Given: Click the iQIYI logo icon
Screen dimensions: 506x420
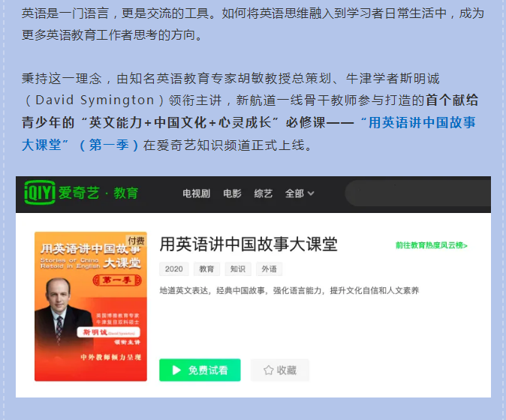Looking at the screenshot, I should pos(40,193).
